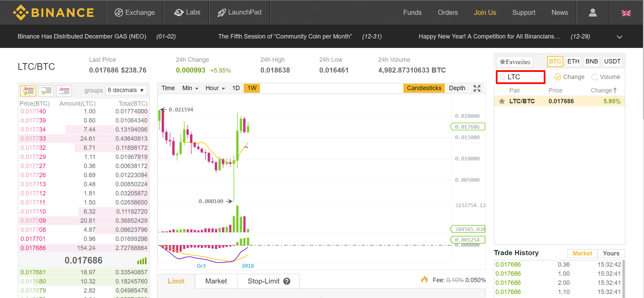Expand the announcements bar chevron
644x298 pixels.
pyautogui.click(x=619, y=37)
